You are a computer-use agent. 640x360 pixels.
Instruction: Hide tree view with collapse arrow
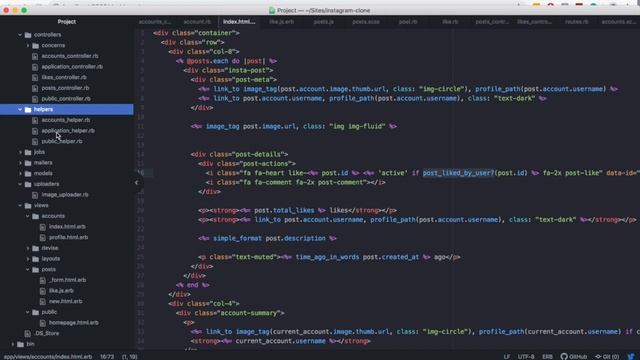click(x=137, y=182)
